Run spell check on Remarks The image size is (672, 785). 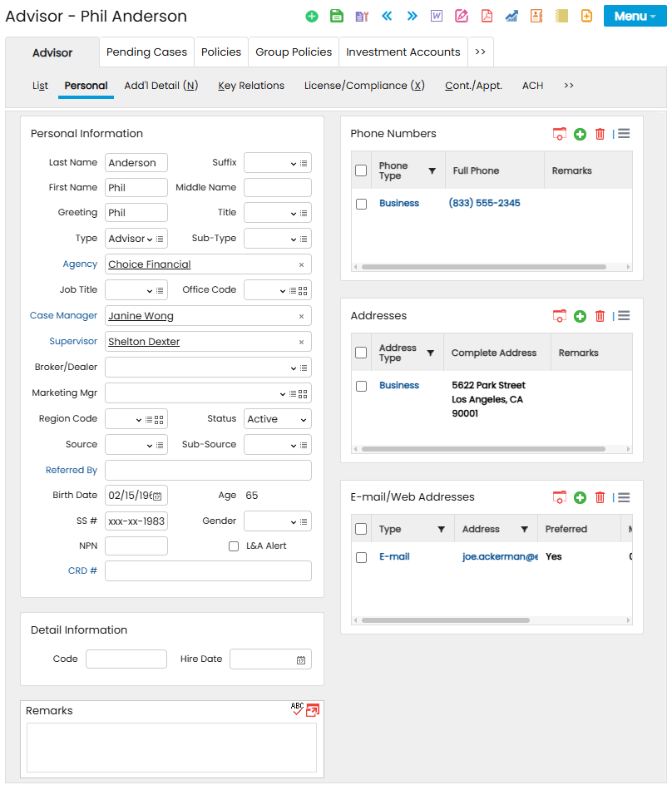pos(297,709)
